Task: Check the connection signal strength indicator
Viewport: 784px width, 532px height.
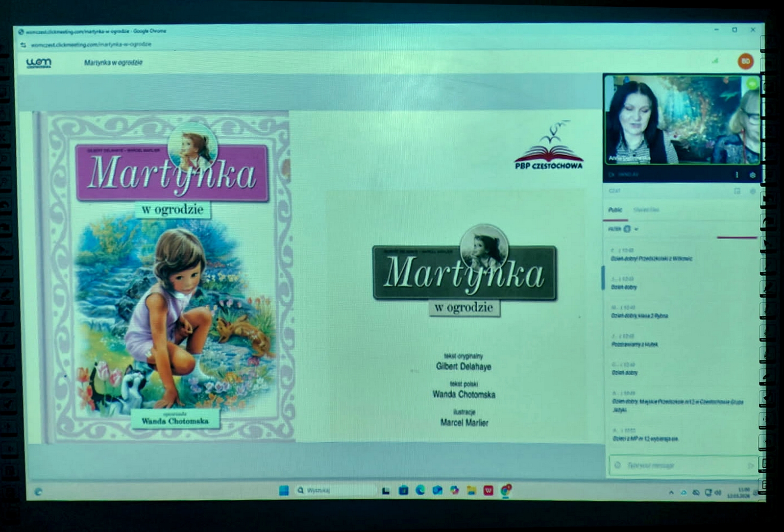Action: point(715,61)
